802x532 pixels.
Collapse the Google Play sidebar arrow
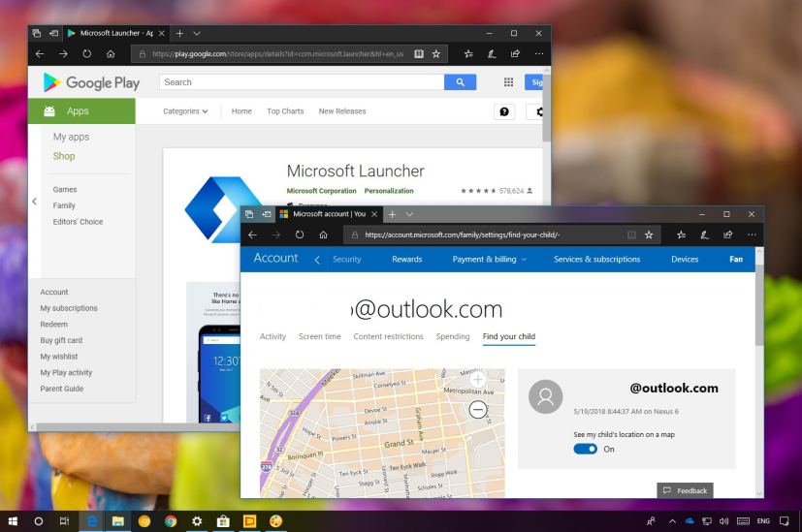(x=34, y=202)
